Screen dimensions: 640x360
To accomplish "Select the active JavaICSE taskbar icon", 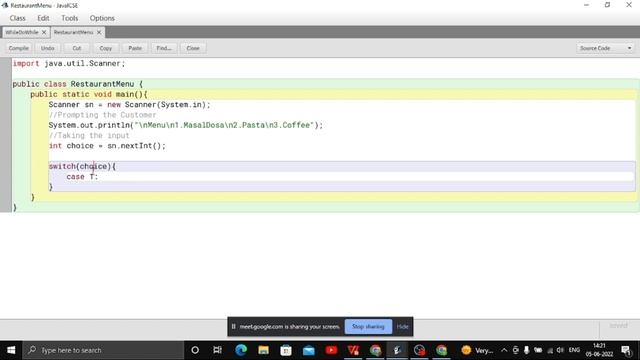I will pyautogui.click(x=397, y=350).
